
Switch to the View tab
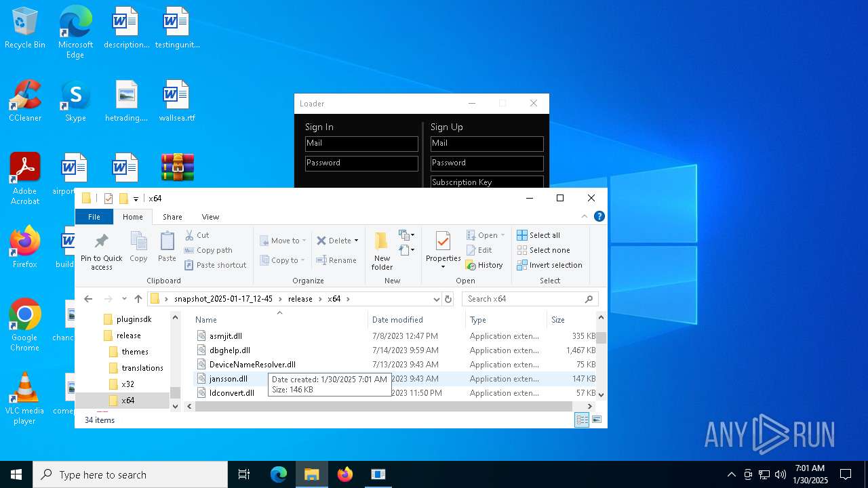point(210,217)
